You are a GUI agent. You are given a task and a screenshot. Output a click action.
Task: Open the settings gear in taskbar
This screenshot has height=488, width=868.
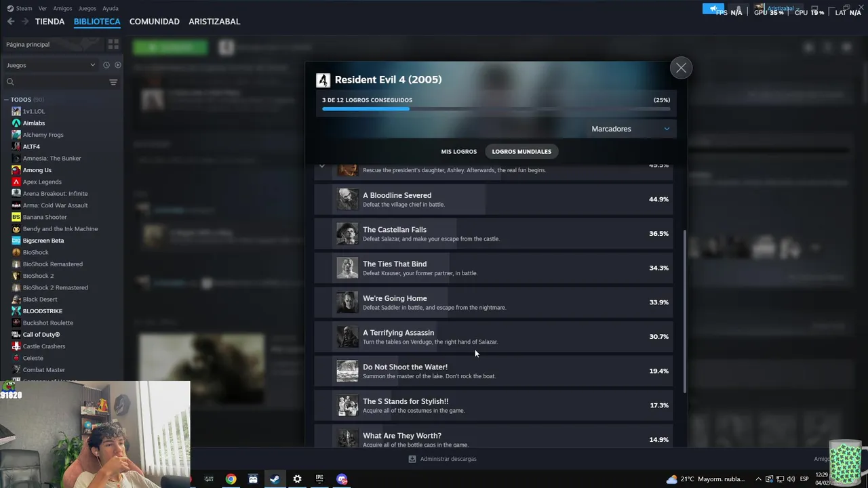click(x=297, y=479)
